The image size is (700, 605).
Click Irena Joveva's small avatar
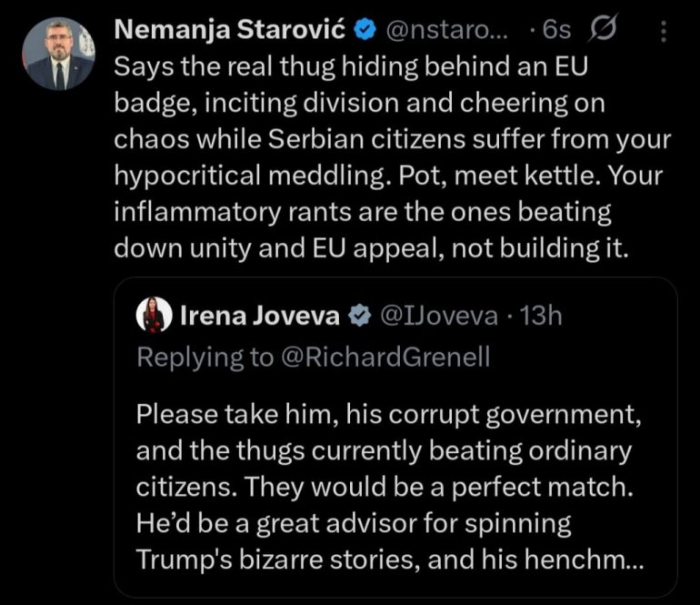tap(155, 316)
